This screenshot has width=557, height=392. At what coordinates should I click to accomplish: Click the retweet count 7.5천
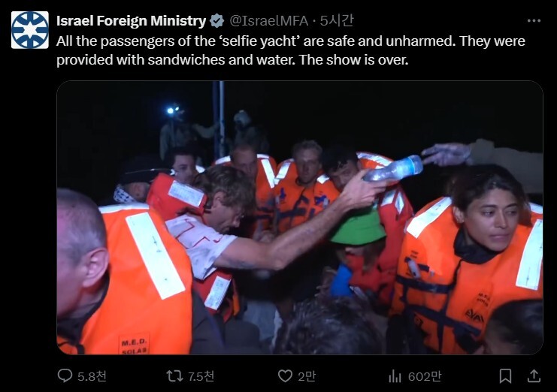pos(201,376)
